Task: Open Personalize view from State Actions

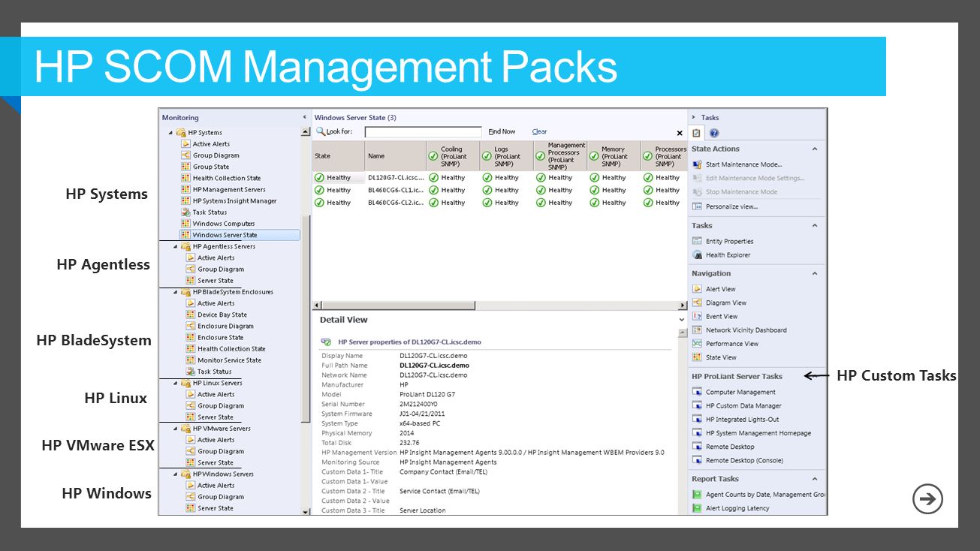Action: [731, 206]
